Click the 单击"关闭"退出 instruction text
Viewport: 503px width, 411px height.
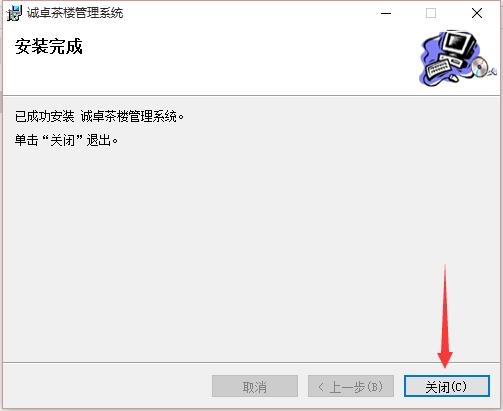tap(66, 140)
